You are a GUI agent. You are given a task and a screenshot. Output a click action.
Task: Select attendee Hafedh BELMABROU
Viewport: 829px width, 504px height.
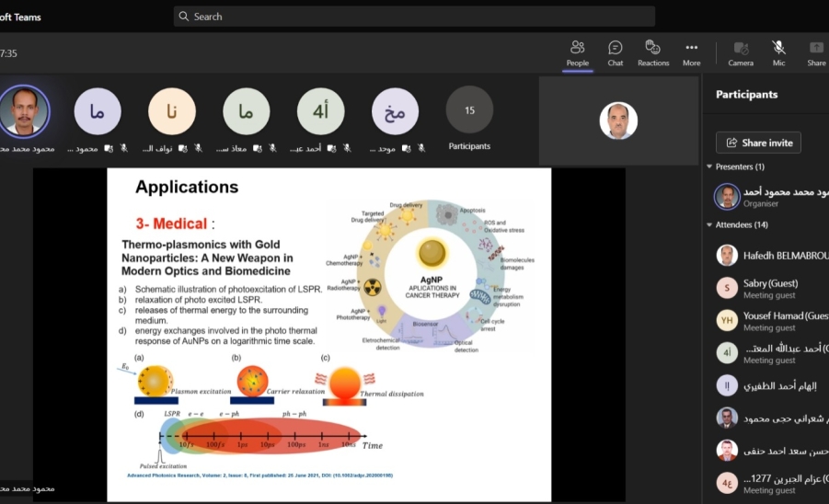pos(772,256)
